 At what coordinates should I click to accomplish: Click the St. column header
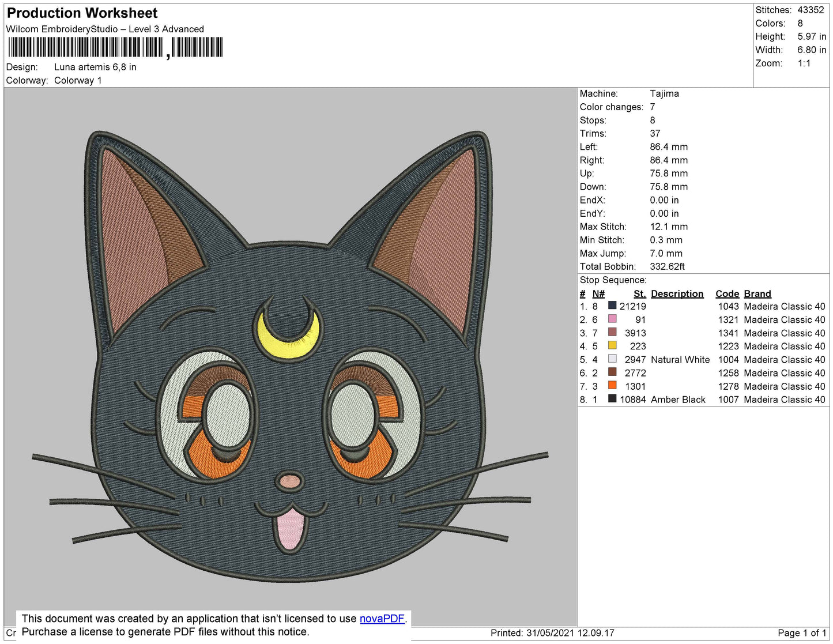(x=639, y=293)
